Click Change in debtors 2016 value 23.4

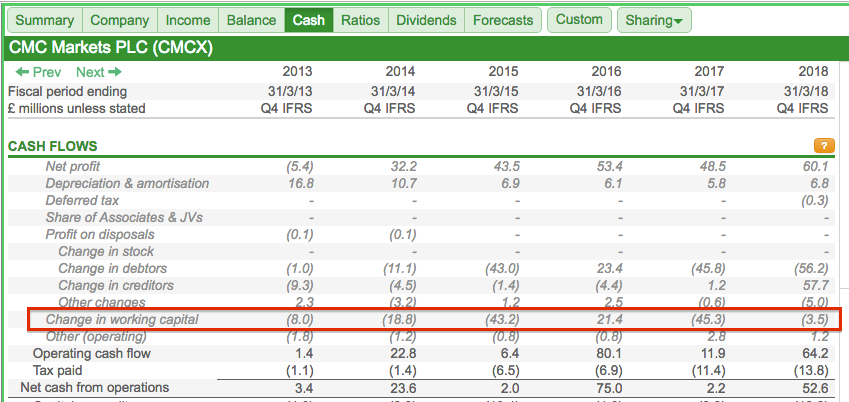608,269
